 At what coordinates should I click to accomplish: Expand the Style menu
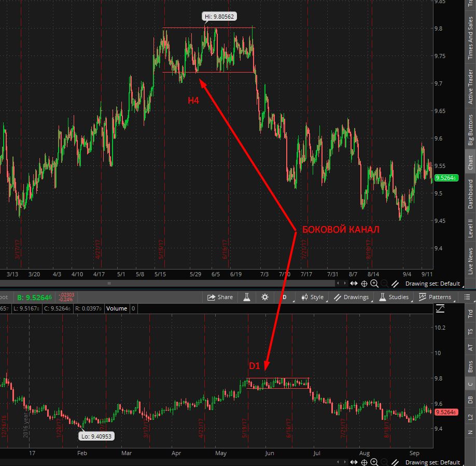click(312, 297)
